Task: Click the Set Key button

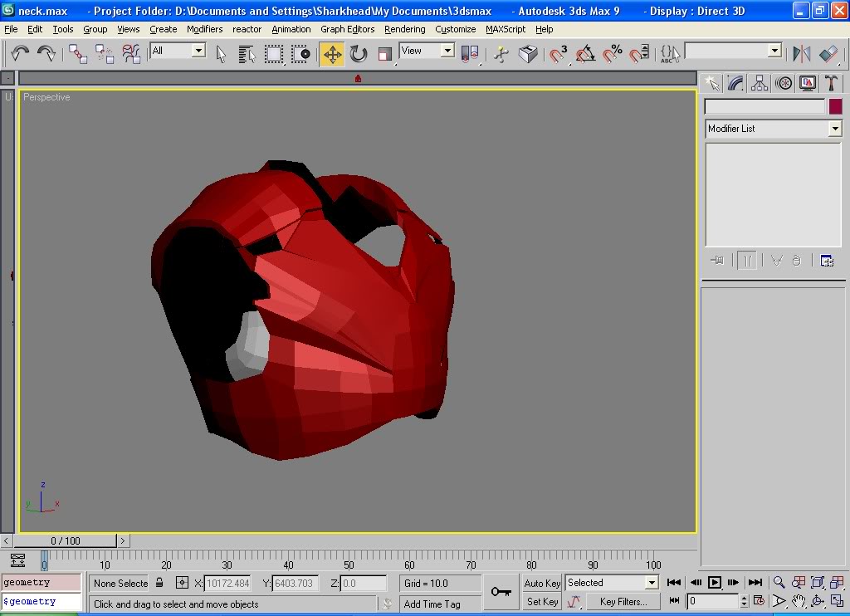Action: [x=542, y=602]
